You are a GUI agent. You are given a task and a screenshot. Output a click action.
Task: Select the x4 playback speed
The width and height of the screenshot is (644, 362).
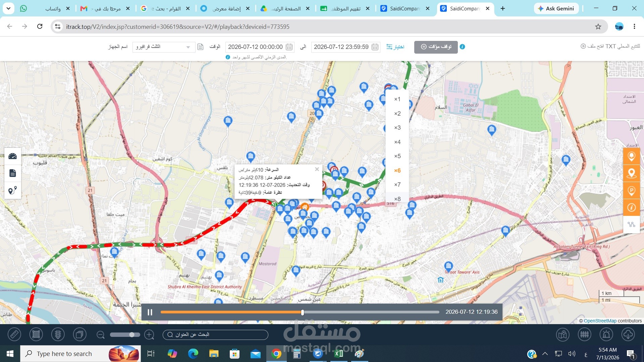[397, 142]
